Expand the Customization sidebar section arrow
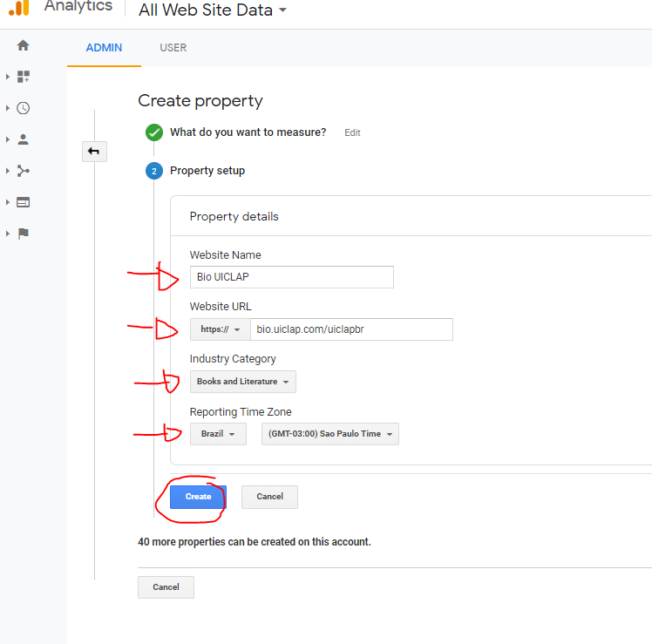The height and width of the screenshot is (644, 652). (x=8, y=77)
